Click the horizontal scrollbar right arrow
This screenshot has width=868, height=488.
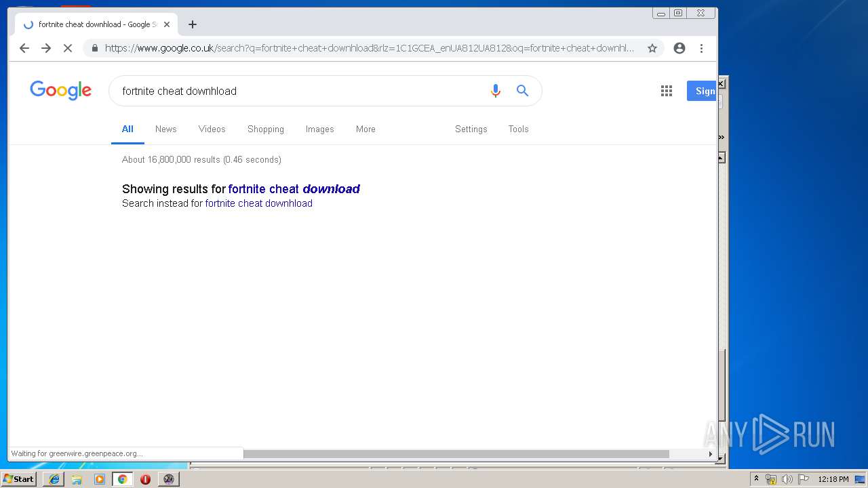click(x=711, y=454)
